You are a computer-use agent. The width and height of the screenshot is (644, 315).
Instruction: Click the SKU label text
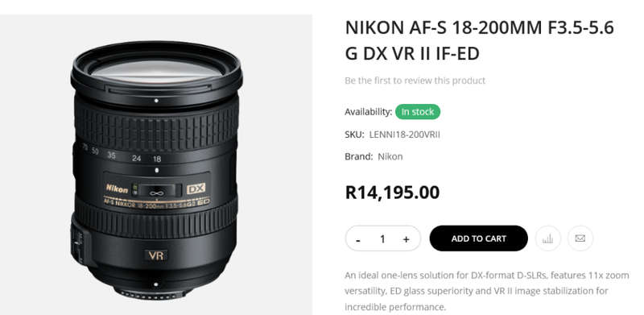(354, 135)
